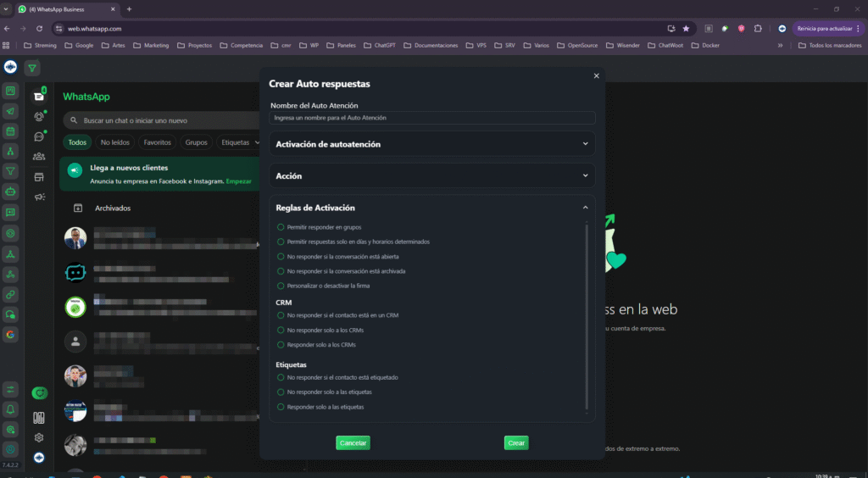Image resolution: width=868 pixels, height=478 pixels.
Task: Open the WhatsApp chats icon with unread badge
Action: (39, 96)
